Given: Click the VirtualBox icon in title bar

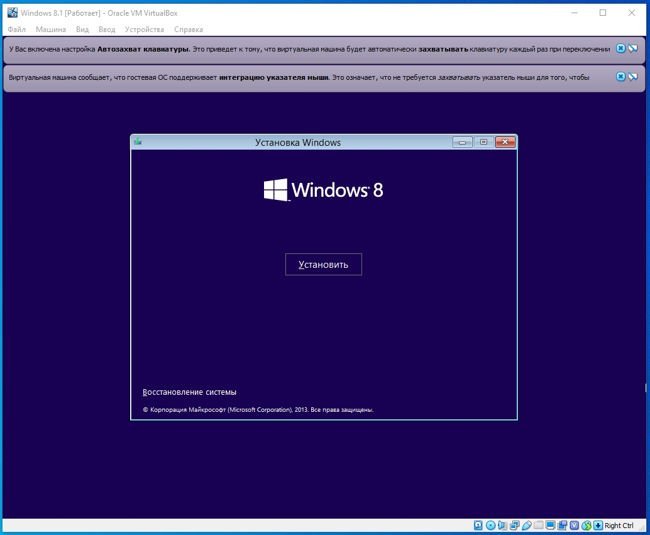Looking at the screenshot, I should point(12,12).
